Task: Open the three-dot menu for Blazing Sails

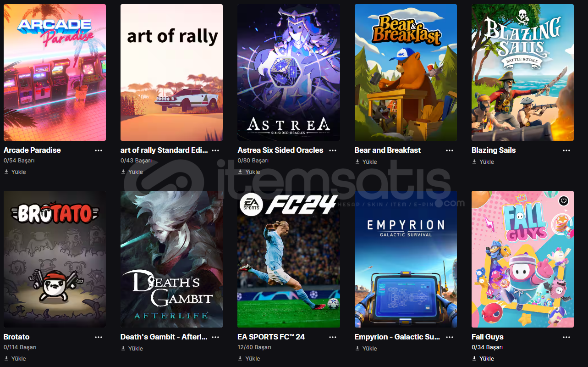Action: (x=566, y=150)
